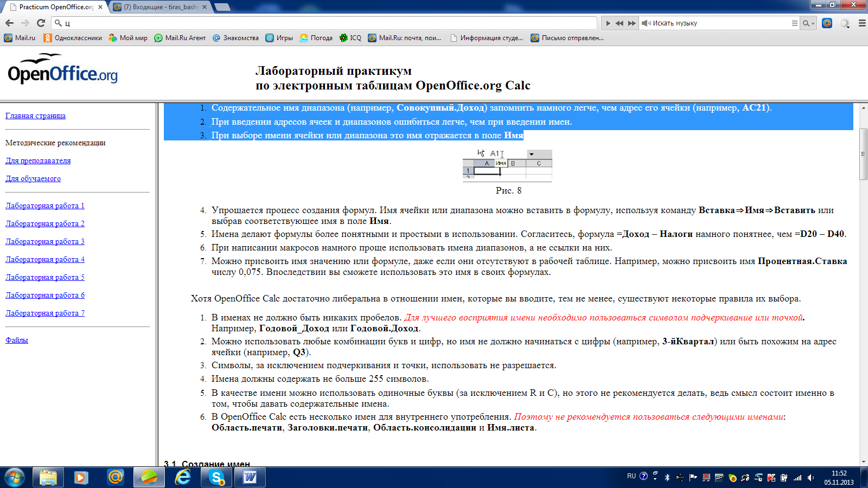Viewport: 868px width, 488px height.
Task: Click the scroll-down arrow of the page scrollbar
Action: tap(863, 461)
